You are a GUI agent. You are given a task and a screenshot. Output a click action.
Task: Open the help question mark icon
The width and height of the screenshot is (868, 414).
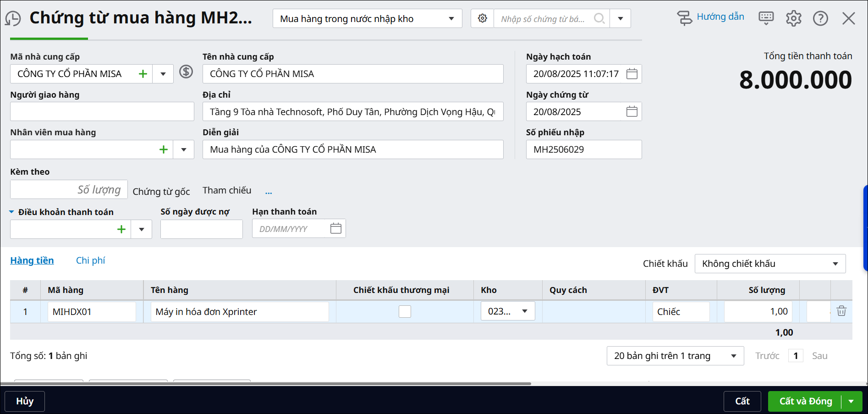[x=820, y=18]
